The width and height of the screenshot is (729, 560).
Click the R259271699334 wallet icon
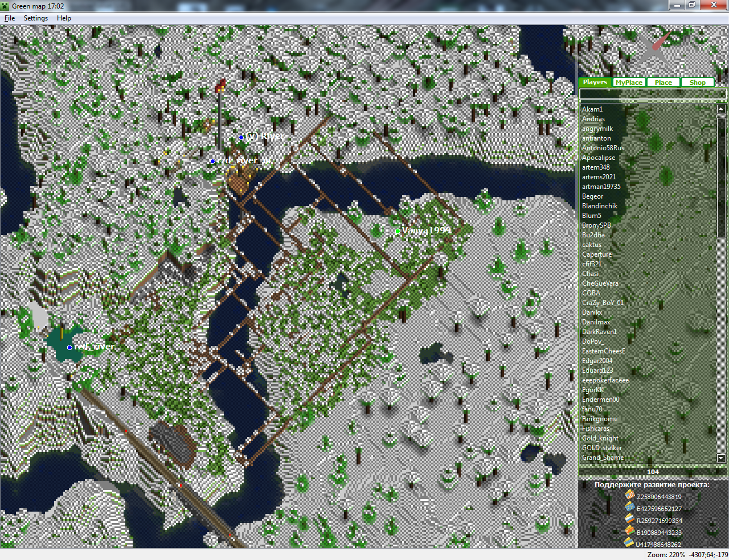tap(629, 519)
